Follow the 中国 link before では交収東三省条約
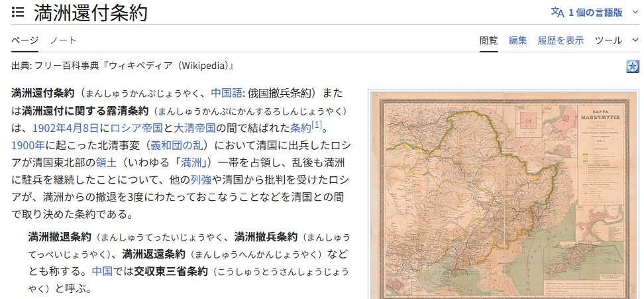The height and width of the screenshot is (299, 644). (x=102, y=271)
